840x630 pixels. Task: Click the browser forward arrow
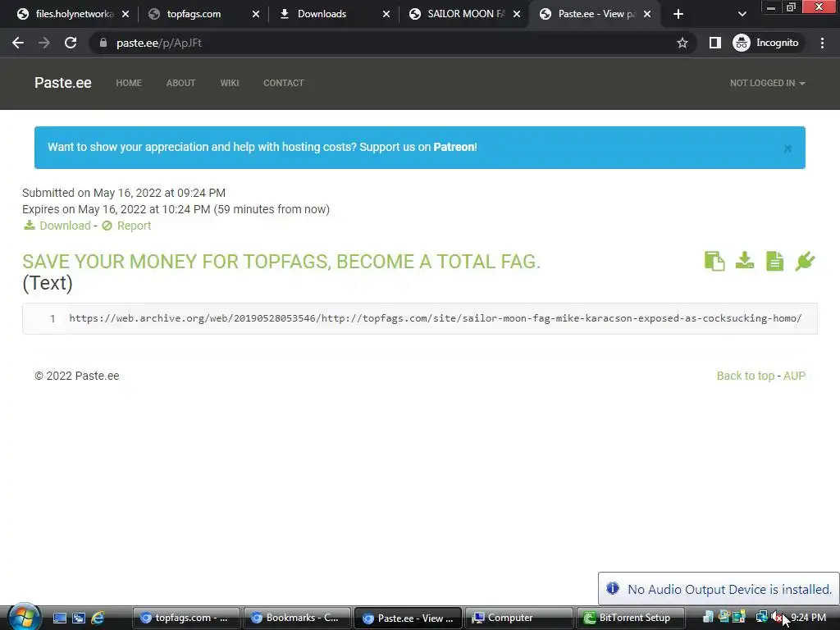44,43
